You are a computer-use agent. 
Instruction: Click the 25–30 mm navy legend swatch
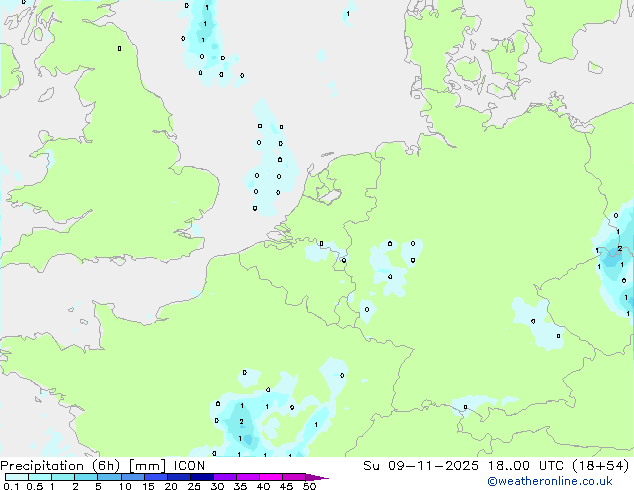(x=201, y=477)
